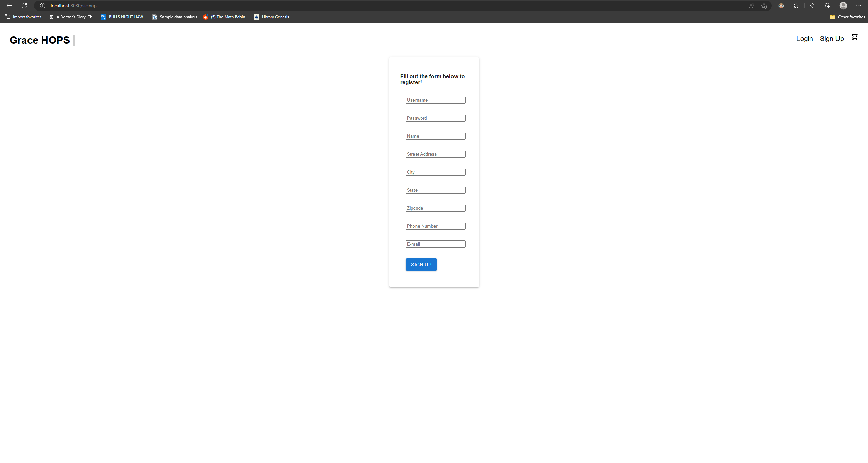This screenshot has height=463, width=868.
Task: Click the Login link
Action: tap(804, 38)
